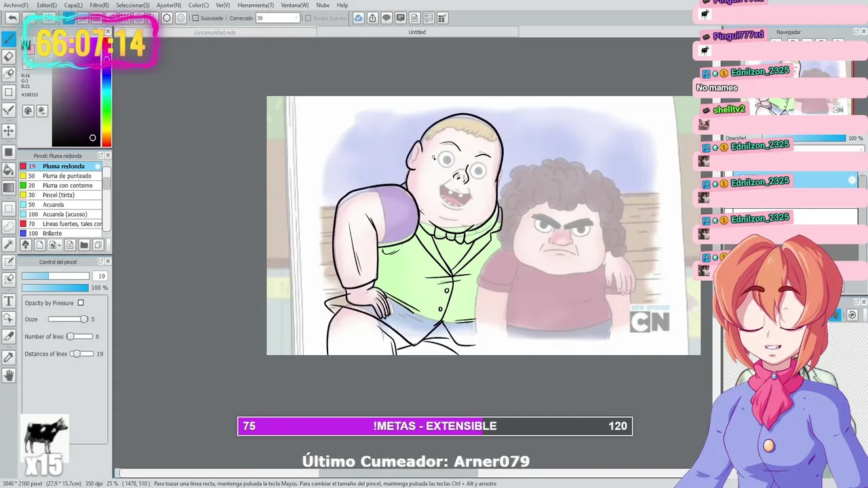The width and height of the screenshot is (868, 488).
Task: Select the Líneas fuertes brush
Action: (61, 224)
